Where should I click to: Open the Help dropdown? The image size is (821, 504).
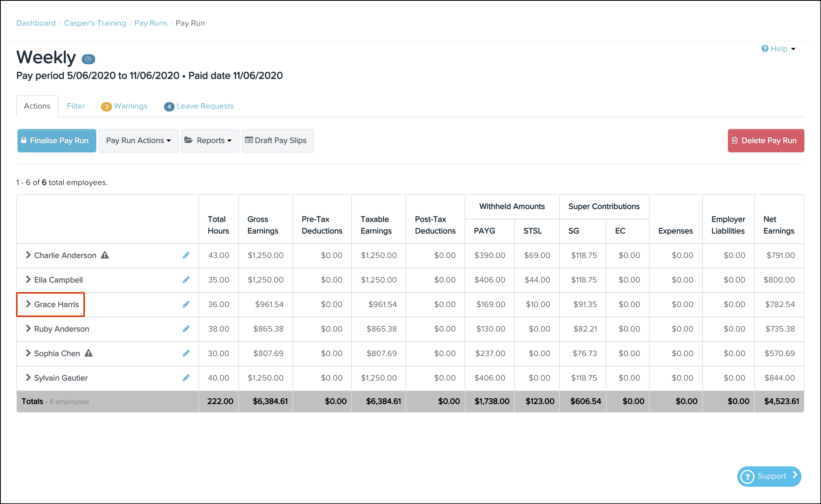tap(778, 49)
